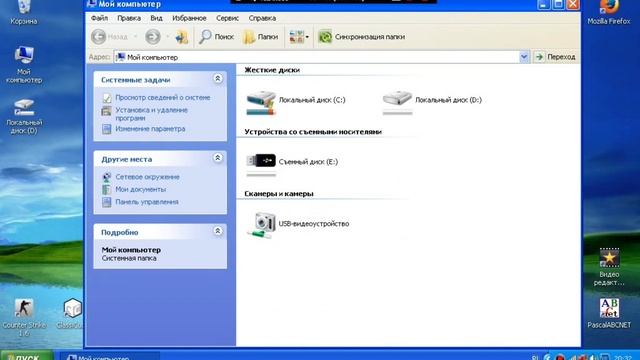Select Counter Strike 1.6 desktop icon

tap(24, 318)
